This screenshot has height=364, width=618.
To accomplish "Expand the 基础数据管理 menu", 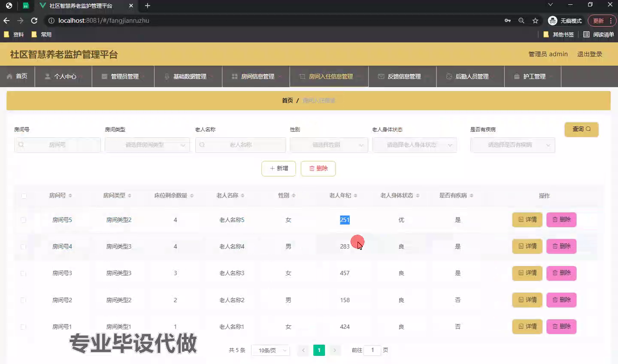I will pos(188,76).
